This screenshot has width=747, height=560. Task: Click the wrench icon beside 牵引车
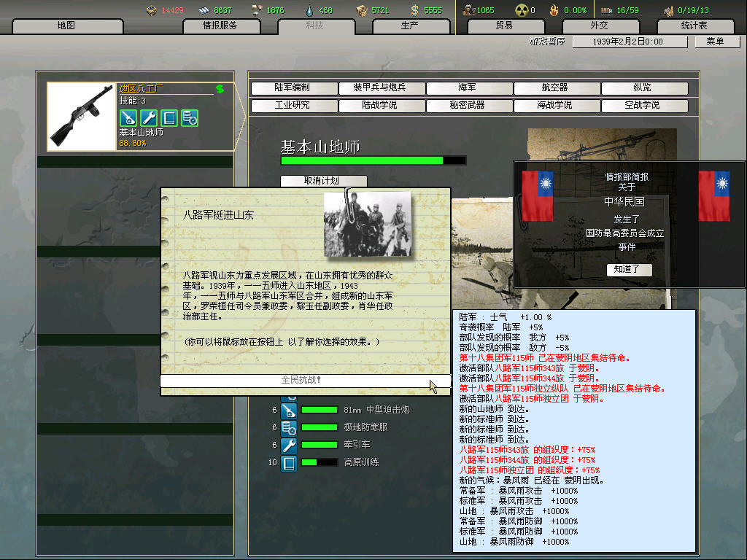[x=289, y=446]
